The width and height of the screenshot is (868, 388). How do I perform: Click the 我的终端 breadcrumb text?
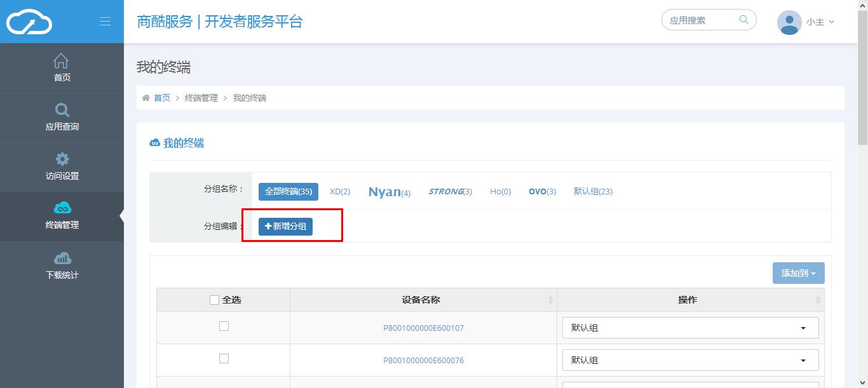click(250, 98)
